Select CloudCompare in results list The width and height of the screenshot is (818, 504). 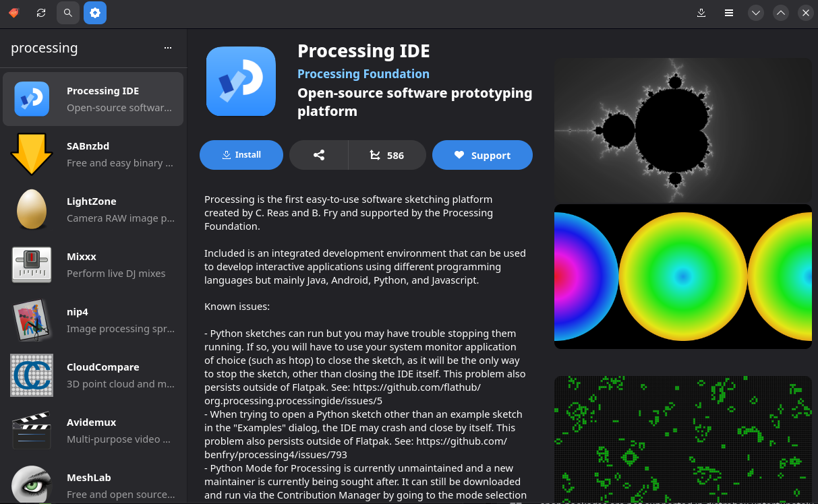click(x=93, y=375)
